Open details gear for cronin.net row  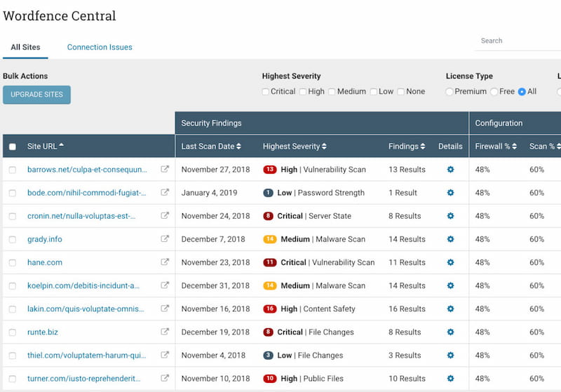click(450, 216)
